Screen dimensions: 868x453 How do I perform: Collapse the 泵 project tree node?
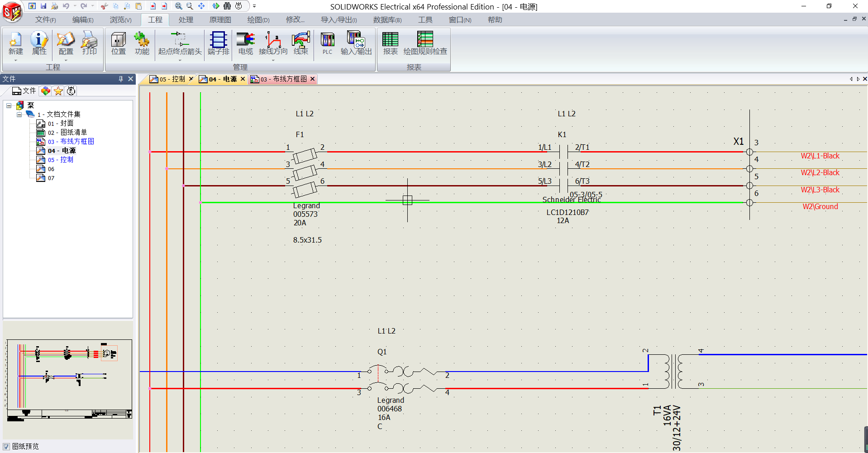coord(9,105)
